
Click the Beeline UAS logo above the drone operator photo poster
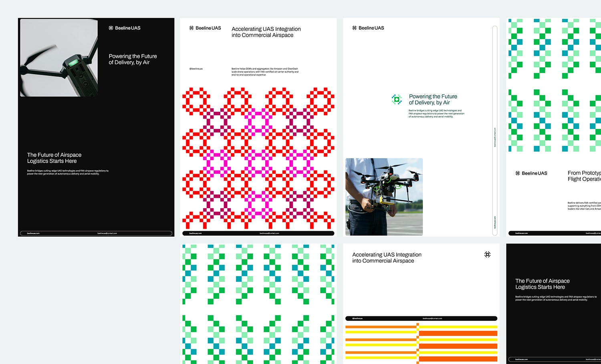click(368, 28)
